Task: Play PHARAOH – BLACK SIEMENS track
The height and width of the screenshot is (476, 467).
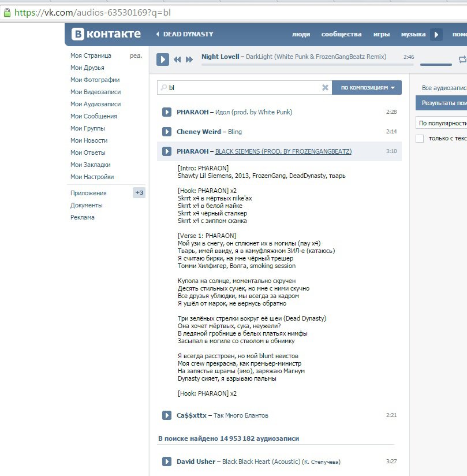Action: pyautogui.click(x=167, y=151)
